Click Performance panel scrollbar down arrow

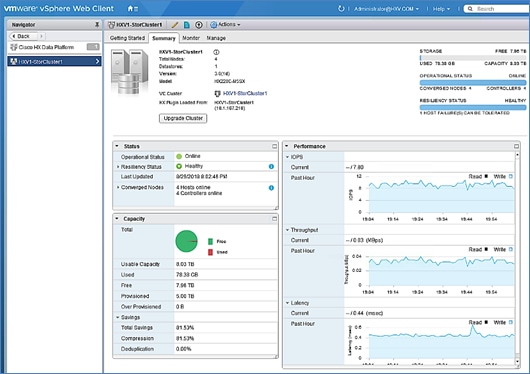[517, 361]
